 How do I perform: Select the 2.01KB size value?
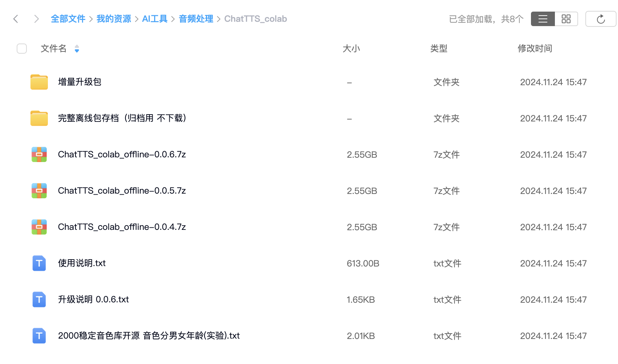[x=361, y=336]
